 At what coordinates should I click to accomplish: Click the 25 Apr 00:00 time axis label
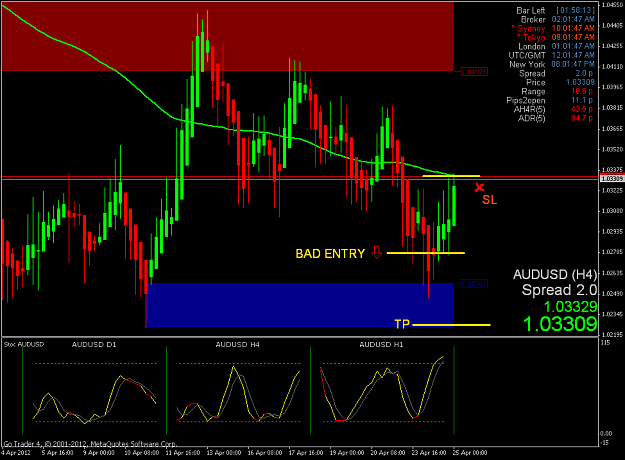click(x=470, y=453)
